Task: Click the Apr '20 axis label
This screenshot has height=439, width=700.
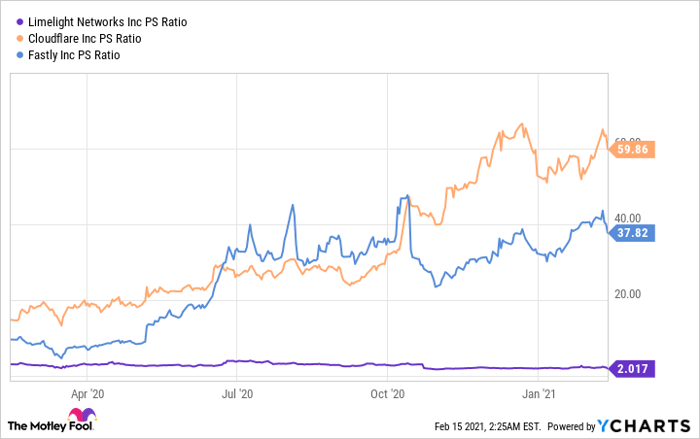Action: tap(88, 393)
